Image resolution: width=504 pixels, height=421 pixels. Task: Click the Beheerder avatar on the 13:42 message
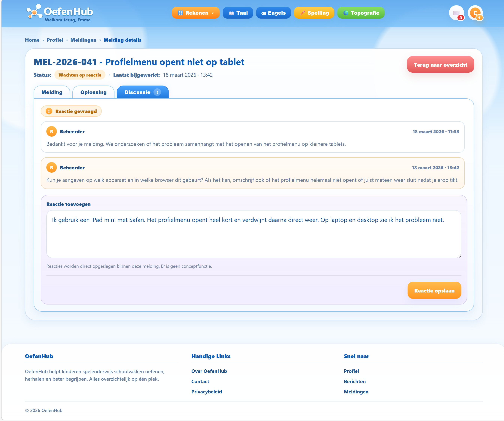point(52,168)
